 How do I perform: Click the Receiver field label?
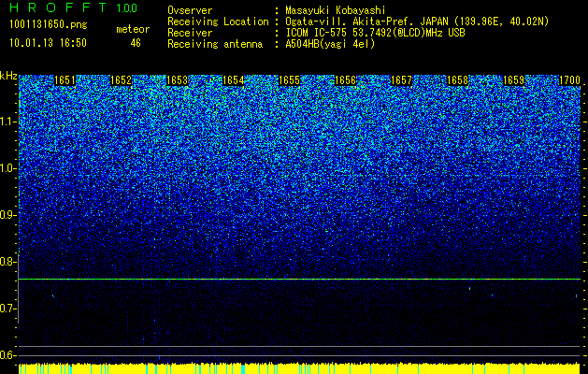(190, 33)
